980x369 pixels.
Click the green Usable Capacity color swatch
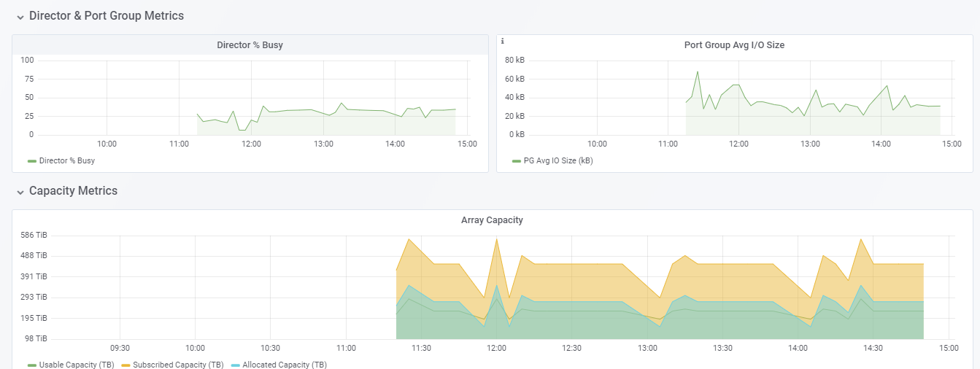tap(32, 365)
